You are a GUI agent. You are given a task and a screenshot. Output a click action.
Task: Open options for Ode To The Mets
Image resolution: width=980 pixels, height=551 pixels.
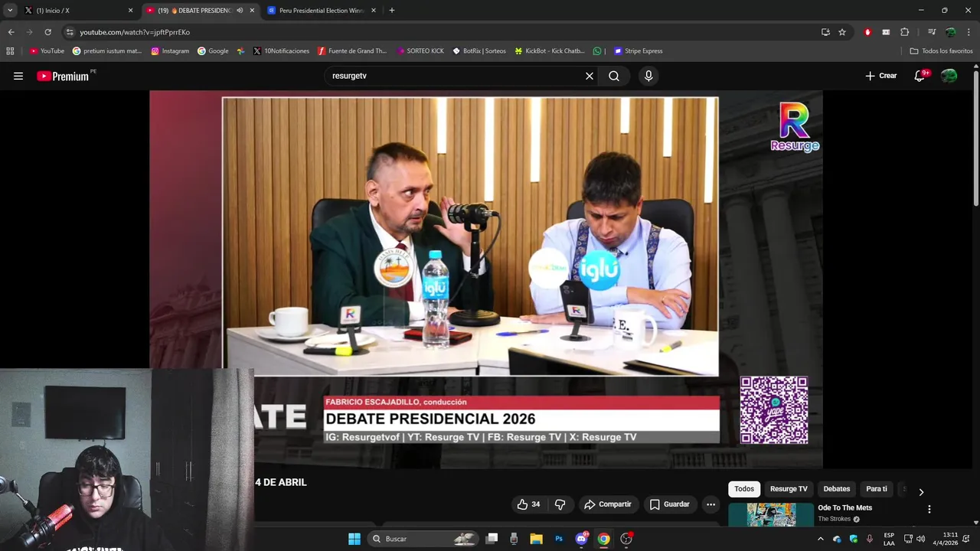pos(929,510)
